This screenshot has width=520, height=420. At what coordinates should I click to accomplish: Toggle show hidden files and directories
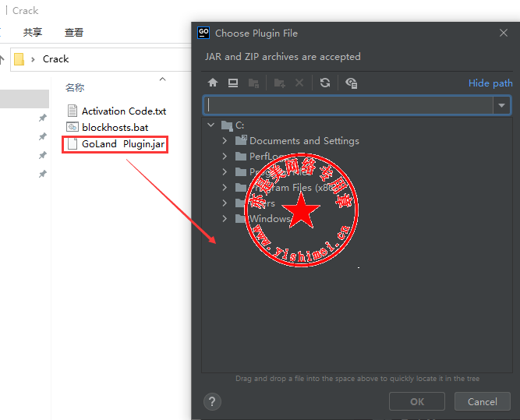[351, 83]
